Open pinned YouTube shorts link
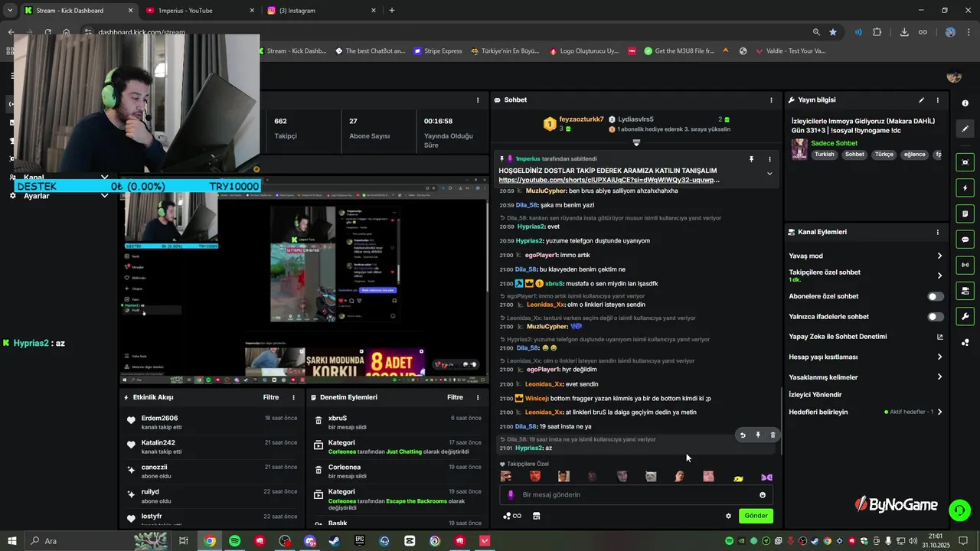This screenshot has height=551, width=980. click(x=609, y=180)
